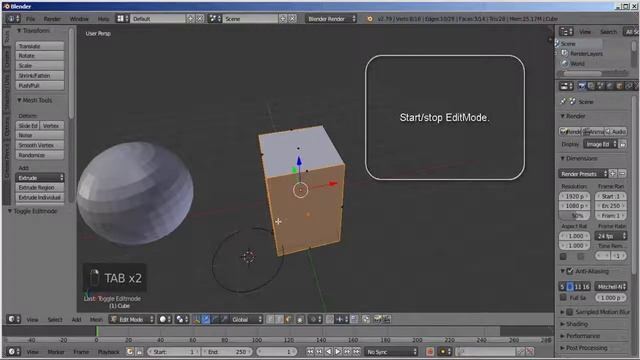Open the timeline editor type icon
This screenshot has height=360, width=640.
coord(13,351)
